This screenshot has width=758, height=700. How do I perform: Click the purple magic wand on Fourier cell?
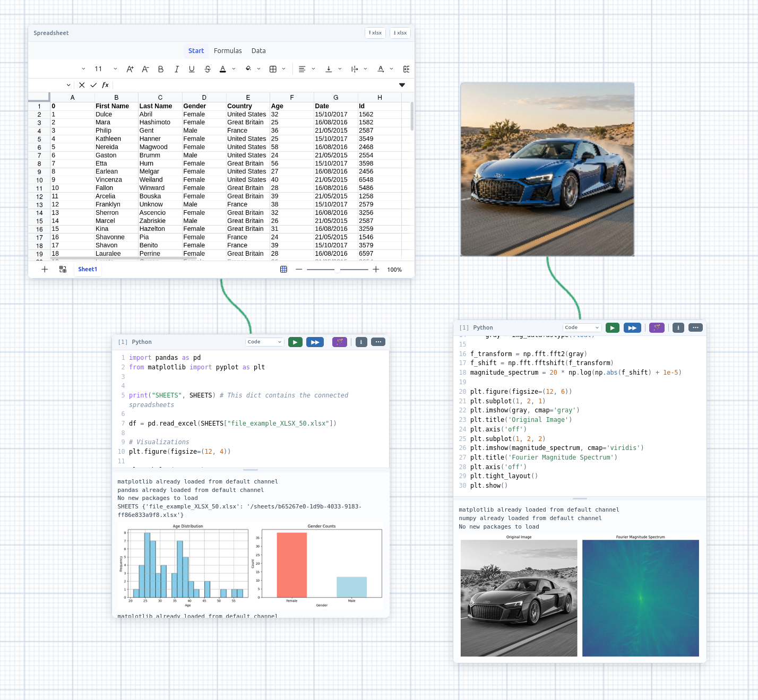pos(657,328)
